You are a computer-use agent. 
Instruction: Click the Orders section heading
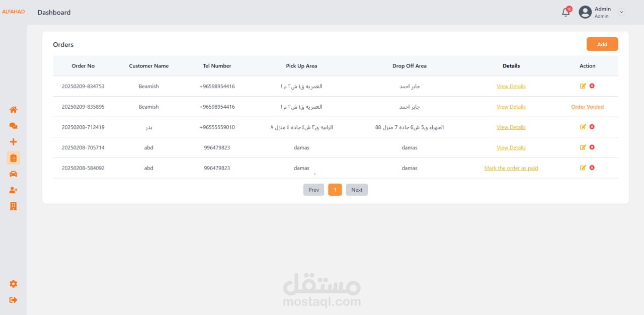tap(63, 45)
